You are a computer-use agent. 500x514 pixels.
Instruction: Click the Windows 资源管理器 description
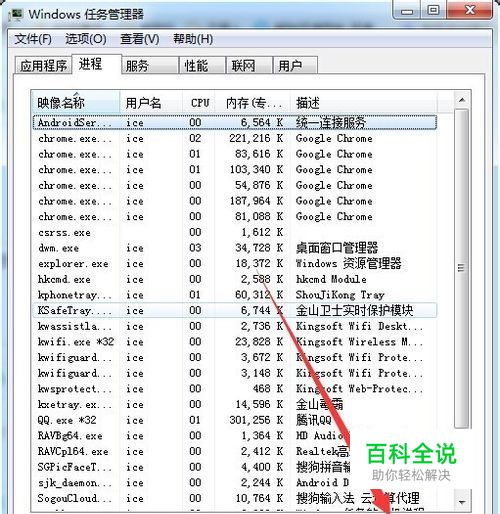[349, 264]
